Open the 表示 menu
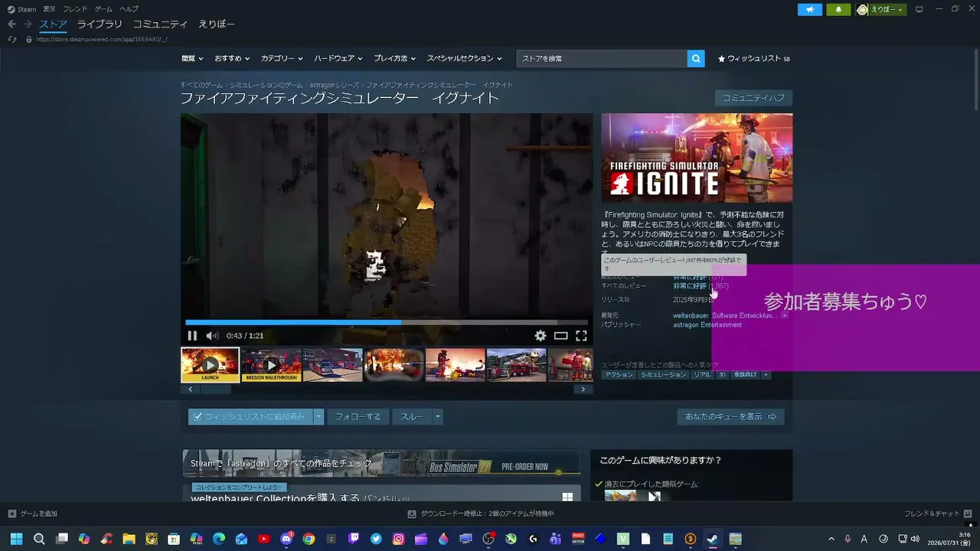Screen dimensions: 980x551 [x=49, y=9]
